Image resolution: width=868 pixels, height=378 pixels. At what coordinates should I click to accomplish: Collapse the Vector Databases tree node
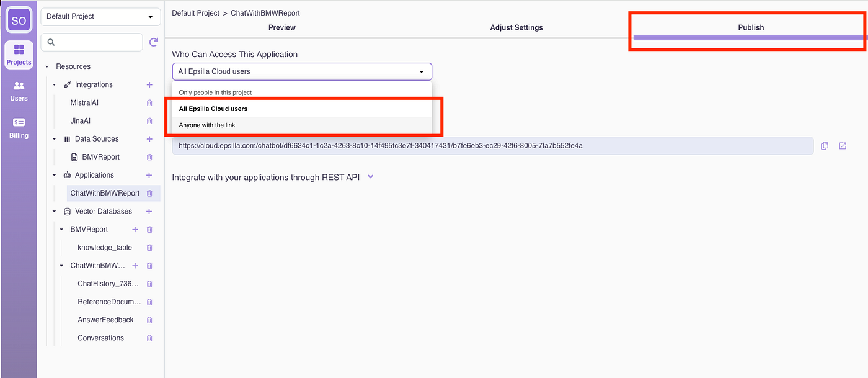coord(54,212)
